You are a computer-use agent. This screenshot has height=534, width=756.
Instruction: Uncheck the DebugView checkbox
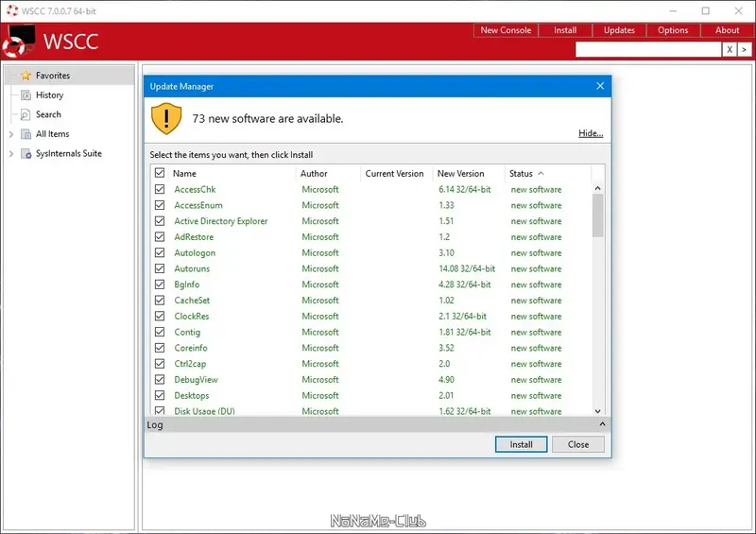[x=160, y=380]
